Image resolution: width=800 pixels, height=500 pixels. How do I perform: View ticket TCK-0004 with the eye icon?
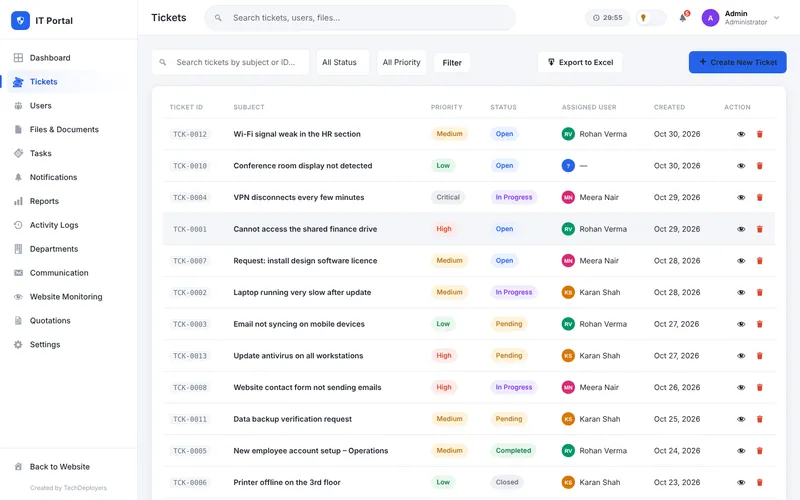point(741,197)
